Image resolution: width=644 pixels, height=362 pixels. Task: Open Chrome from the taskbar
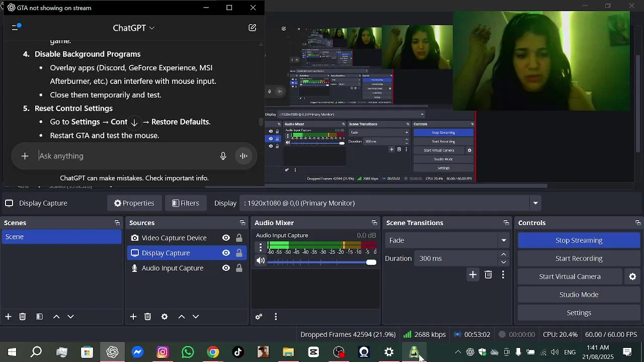click(213, 352)
